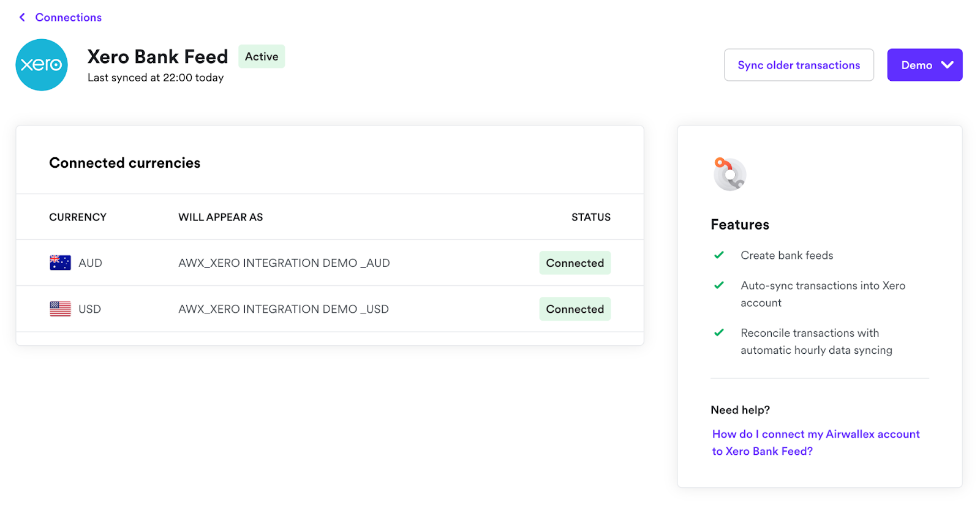This screenshot has height=505, width=980.
Task: Click Auto-sync transactions into Xero account text
Action: point(823,294)
